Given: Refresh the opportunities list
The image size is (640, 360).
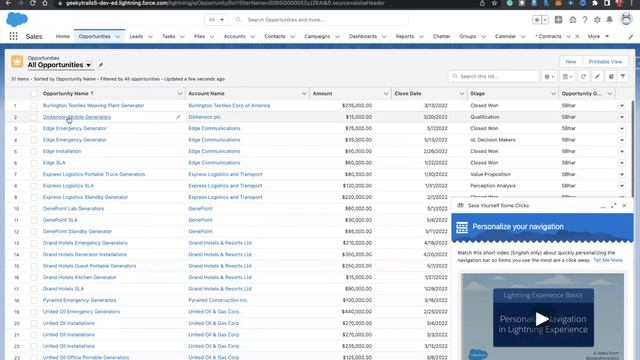Looking at the screenshot, I should 583,76.
